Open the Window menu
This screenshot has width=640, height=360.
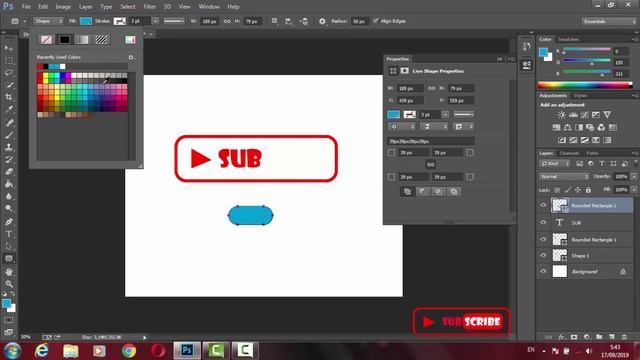(209, 7)
